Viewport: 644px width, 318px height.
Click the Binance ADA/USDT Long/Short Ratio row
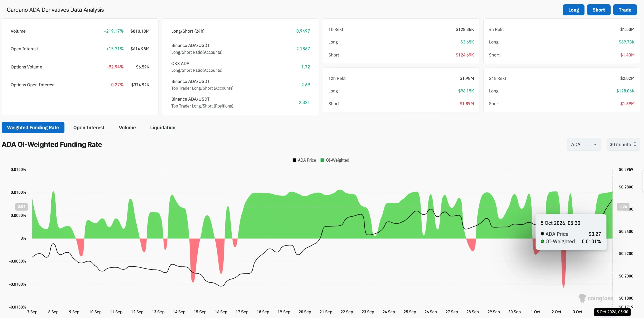pos(240,49)
